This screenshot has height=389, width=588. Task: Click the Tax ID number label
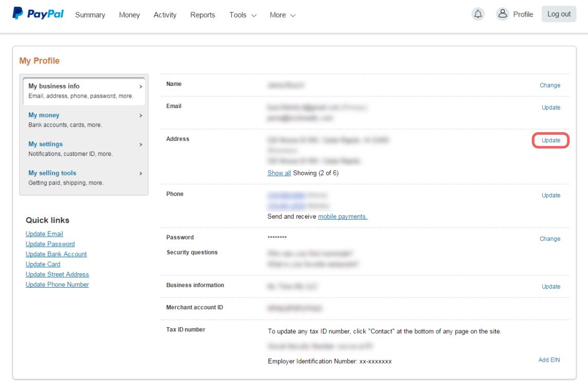coord(186,329)
